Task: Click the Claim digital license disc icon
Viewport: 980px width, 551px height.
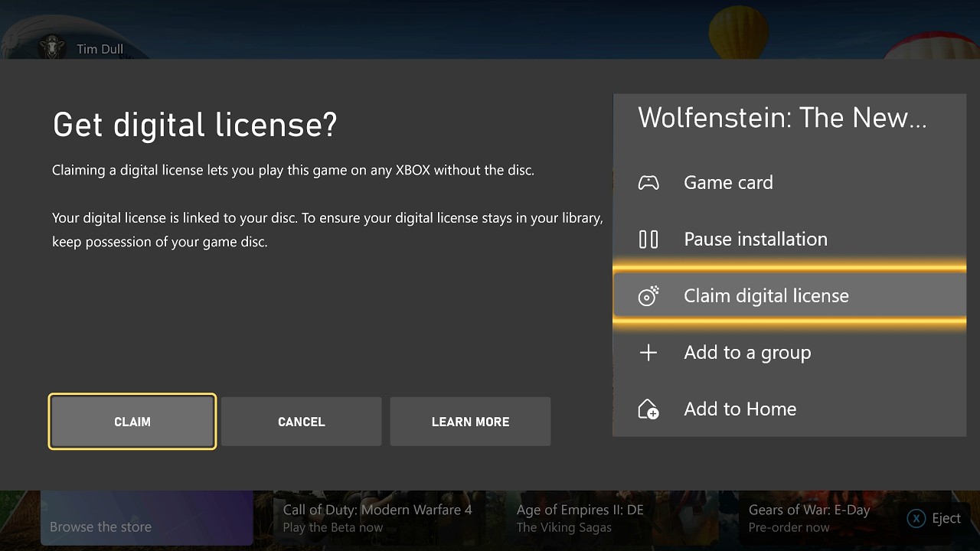Action: [648, 296]
